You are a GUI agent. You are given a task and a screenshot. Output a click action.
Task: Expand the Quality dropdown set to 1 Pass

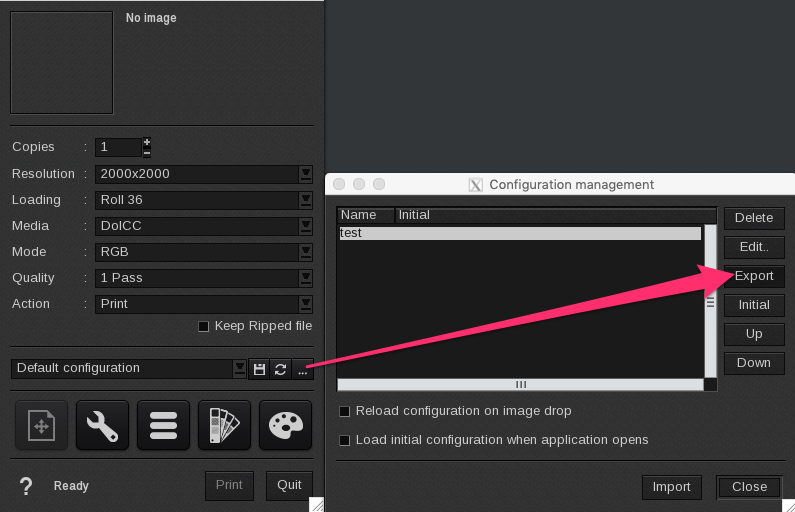[306, 278]
